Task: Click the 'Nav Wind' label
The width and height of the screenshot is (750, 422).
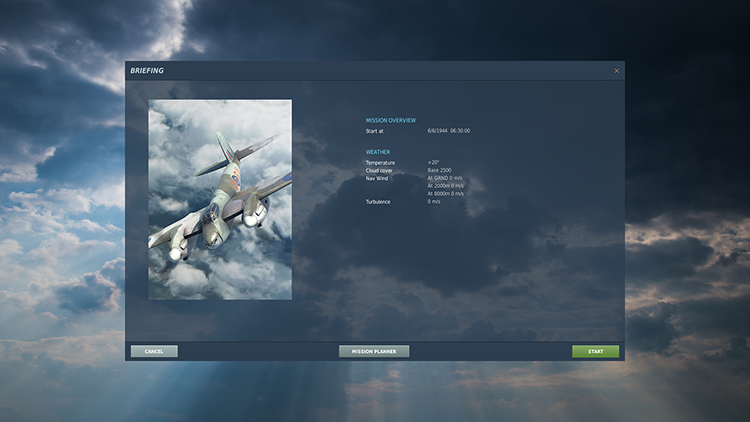Action: click(376, 178)
